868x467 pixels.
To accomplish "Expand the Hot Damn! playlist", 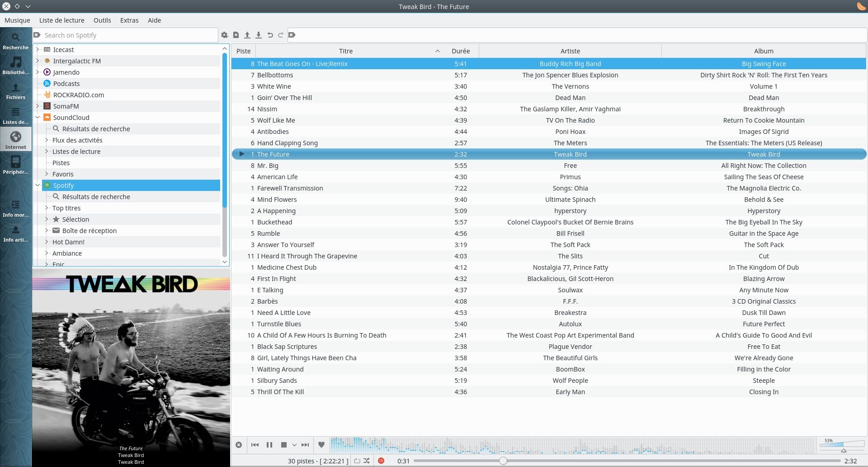I will tap(47, 242).
